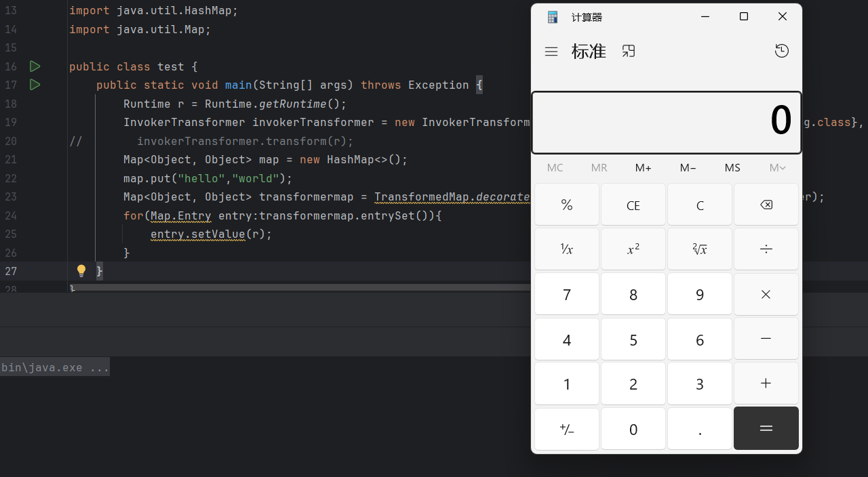Image resolution: width=868 pixels, height=477 pixels.
Task: Toggle sign with the plus/minus button
Action: (x=567, y=429)
